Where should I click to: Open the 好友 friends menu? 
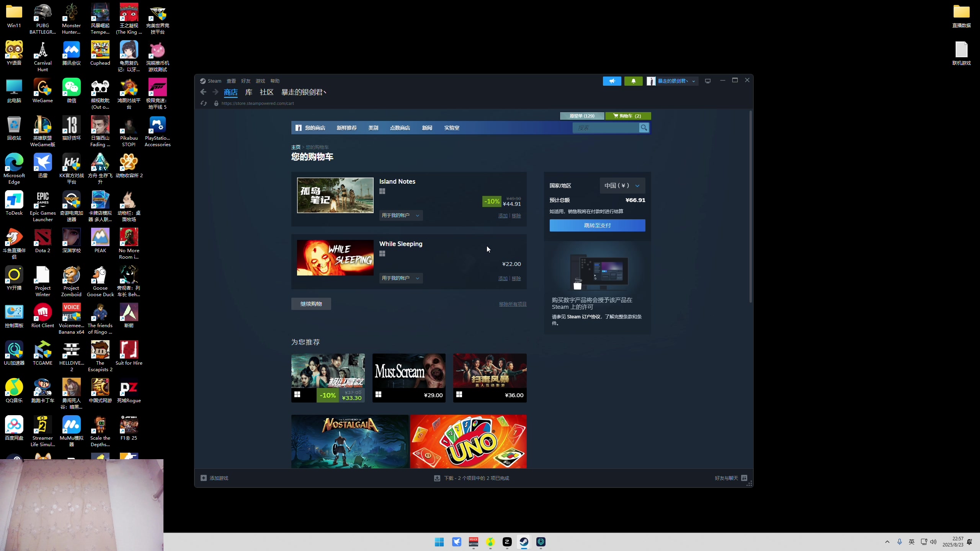click(x=246, y=81)
